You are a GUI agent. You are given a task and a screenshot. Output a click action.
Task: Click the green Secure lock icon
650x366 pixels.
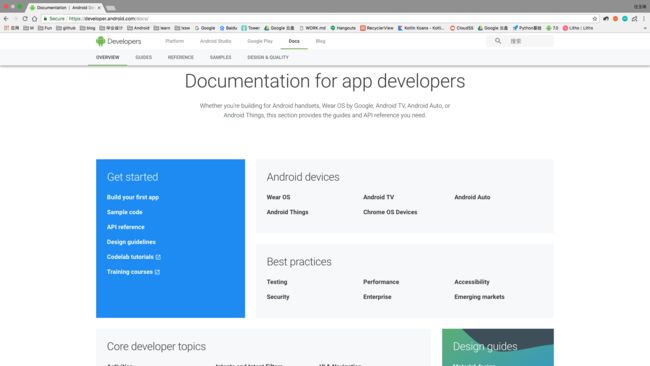pos(46,19)
